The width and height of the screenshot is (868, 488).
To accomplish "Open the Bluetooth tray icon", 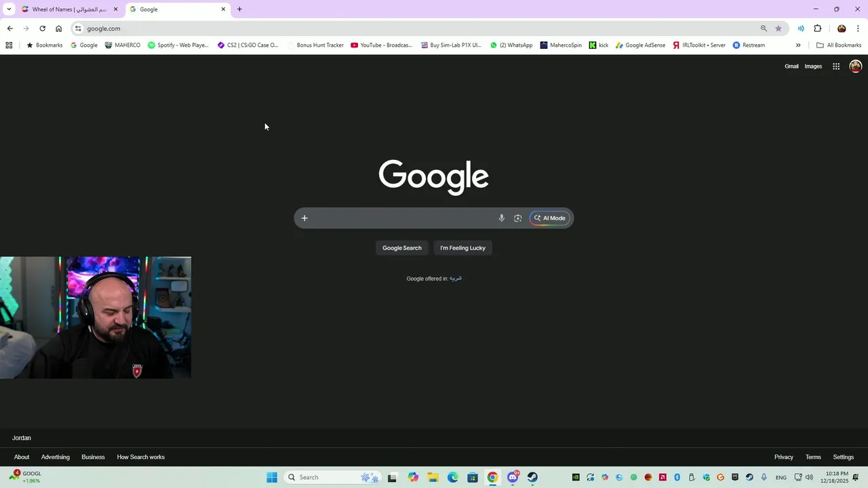I will [677, 477].
